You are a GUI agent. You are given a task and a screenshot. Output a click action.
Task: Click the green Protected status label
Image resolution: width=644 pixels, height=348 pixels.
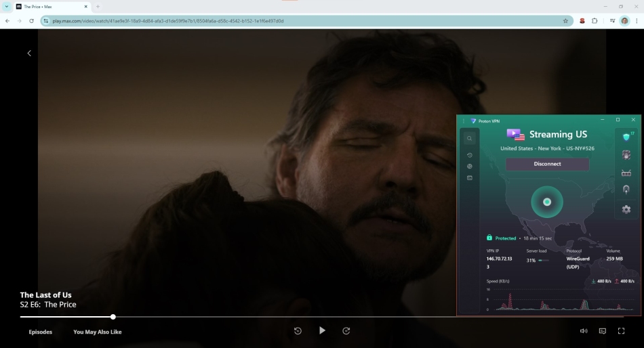pos(506,238)
